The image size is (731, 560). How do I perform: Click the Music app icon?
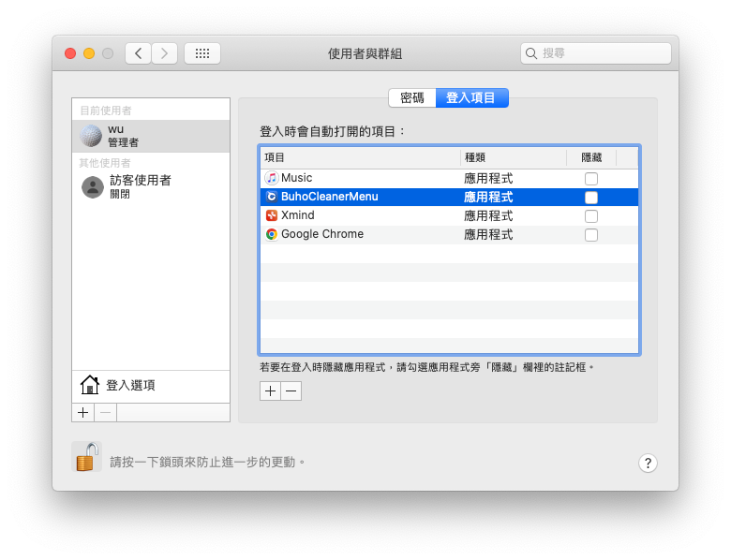click(x=272, y=178)
